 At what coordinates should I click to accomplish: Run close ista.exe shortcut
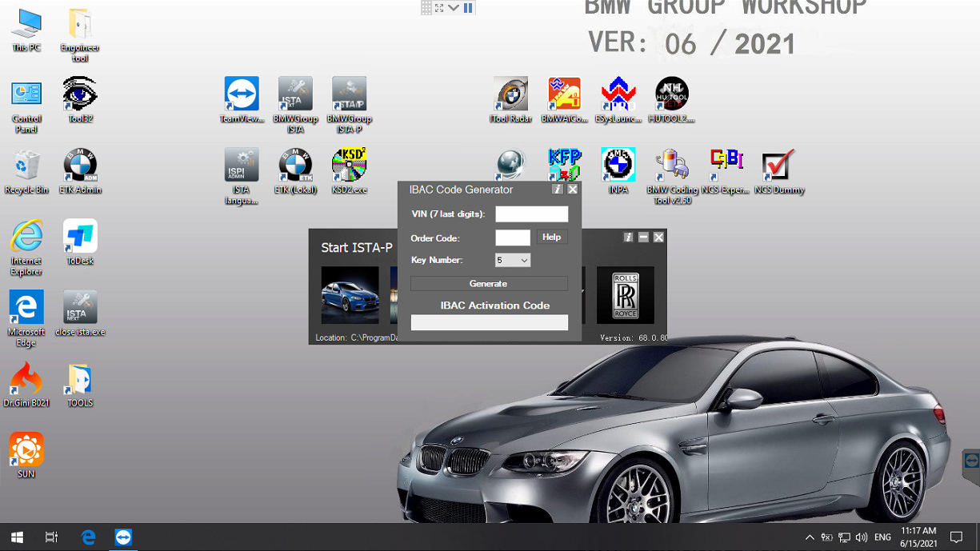[x=80, y=313]
